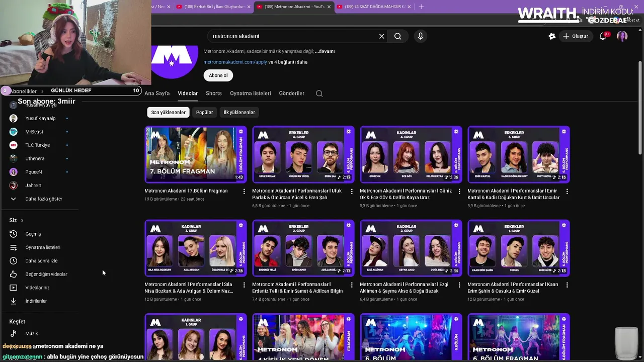Open MrBeast subscription channel
The width and height of the screenshot is (644, 362).
[39, 132]
